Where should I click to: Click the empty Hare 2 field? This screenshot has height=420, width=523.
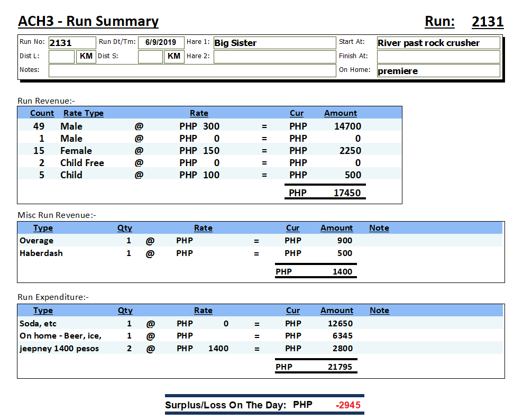point(274,57)
